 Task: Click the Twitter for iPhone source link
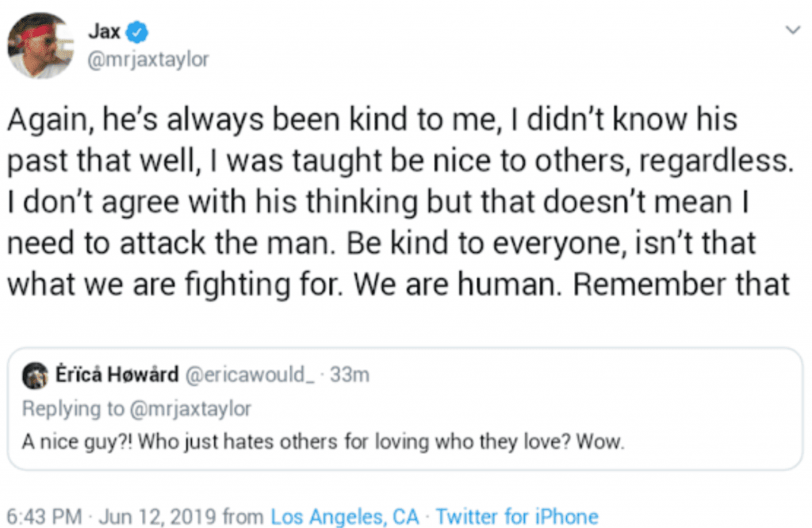click(x=516, y=517)
